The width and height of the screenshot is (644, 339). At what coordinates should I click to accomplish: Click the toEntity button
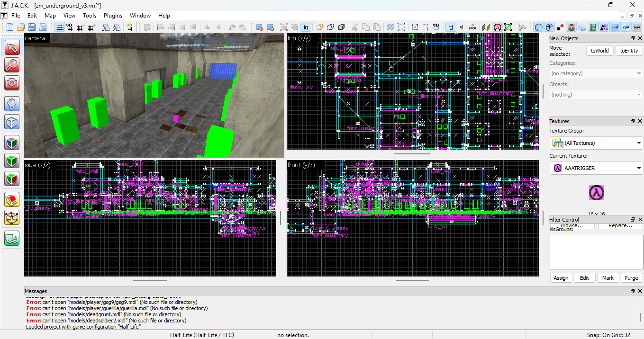coord(629,51)
